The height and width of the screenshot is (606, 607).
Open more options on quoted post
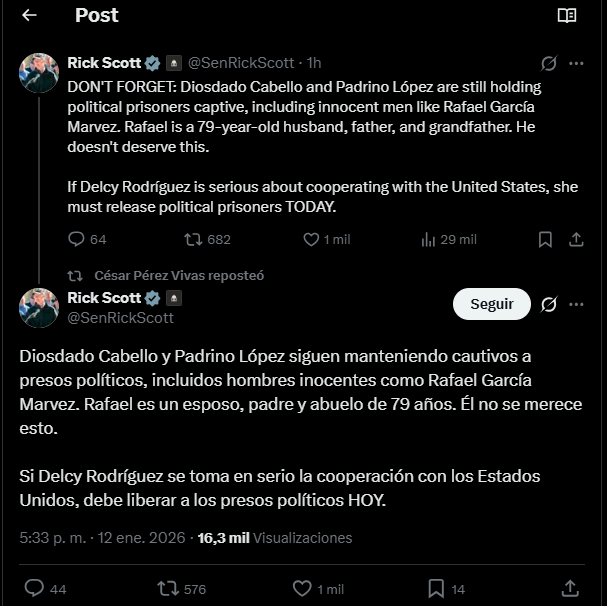click(576, 63)
